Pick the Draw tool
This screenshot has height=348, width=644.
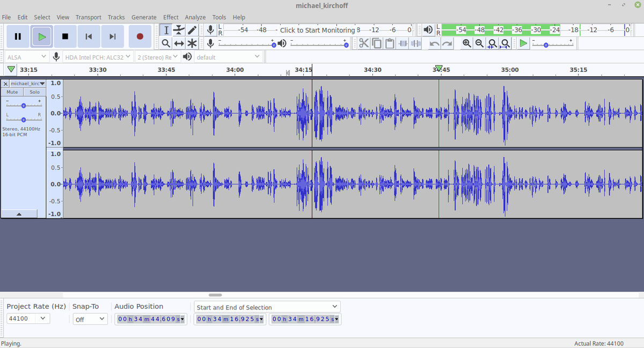coord(192,29)
